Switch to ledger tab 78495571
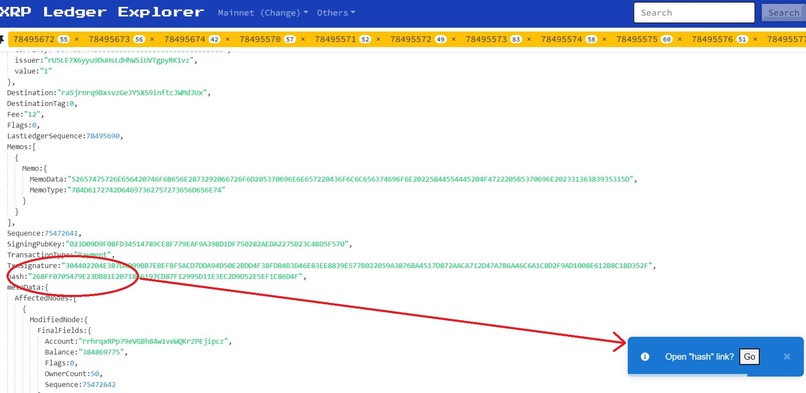The image size is (806, 393). pos(336,39)
